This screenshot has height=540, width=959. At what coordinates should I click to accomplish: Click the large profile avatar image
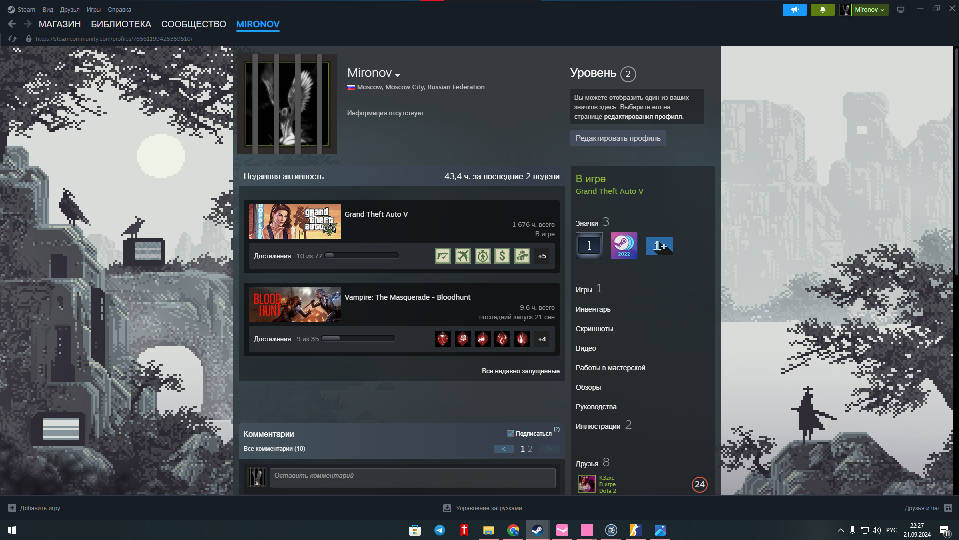[287, 103]
